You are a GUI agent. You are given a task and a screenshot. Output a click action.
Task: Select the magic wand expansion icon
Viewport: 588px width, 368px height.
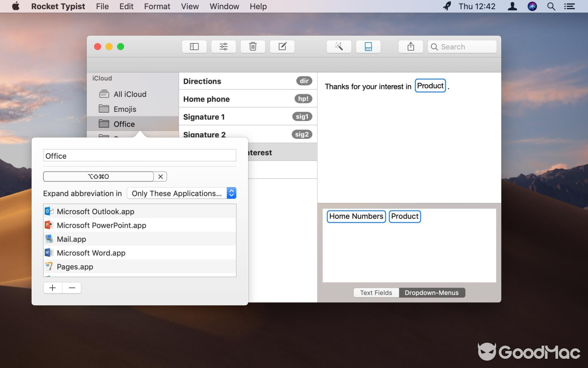tap(339, 46)
